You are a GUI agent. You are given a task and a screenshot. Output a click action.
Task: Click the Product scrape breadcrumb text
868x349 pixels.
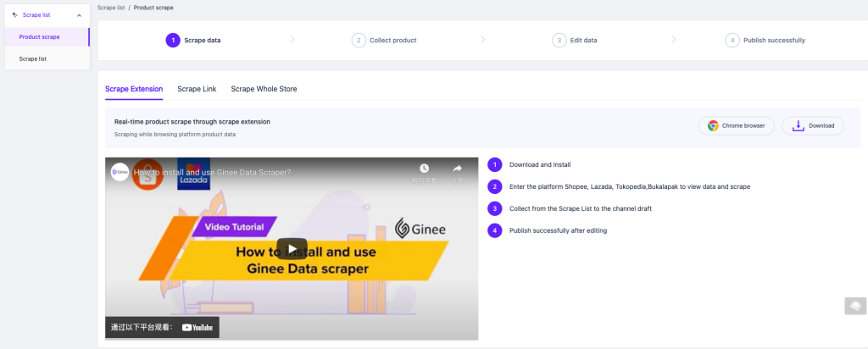click(x=153, y=8)
